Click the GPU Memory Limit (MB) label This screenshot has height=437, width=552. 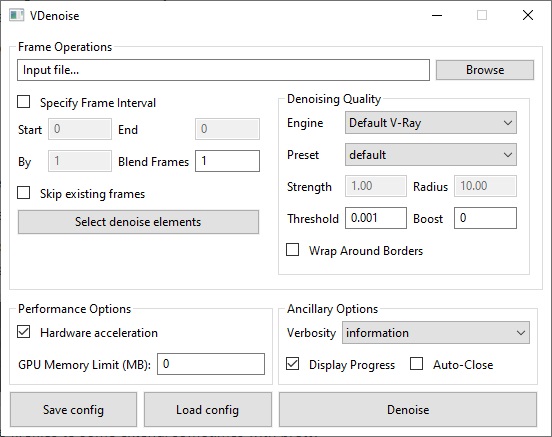pyautogui.click(x=84, y=364)
